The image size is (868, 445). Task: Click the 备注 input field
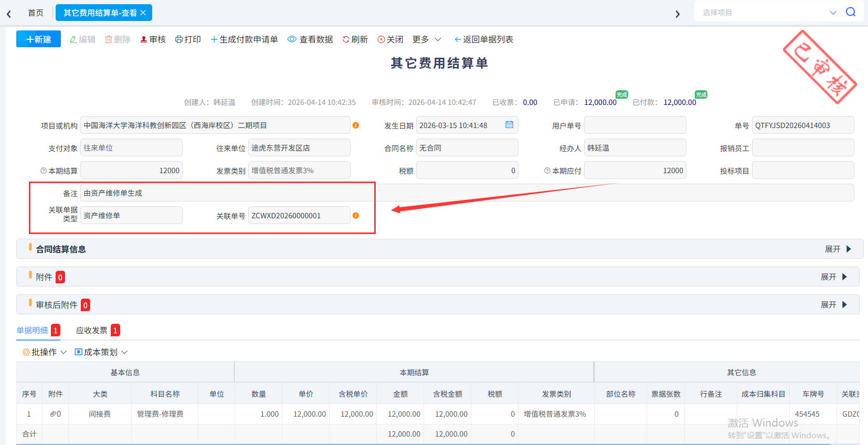[467, 193]
